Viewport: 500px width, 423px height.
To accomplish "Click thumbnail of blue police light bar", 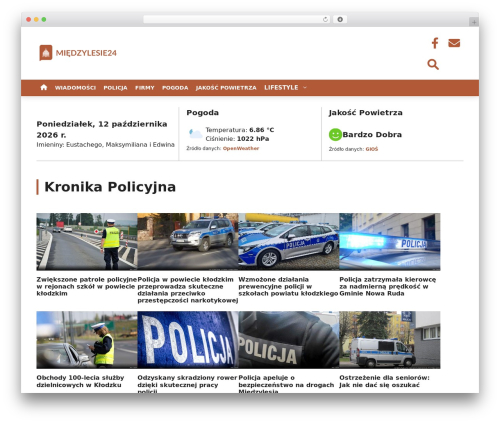I will click(390, 242).
